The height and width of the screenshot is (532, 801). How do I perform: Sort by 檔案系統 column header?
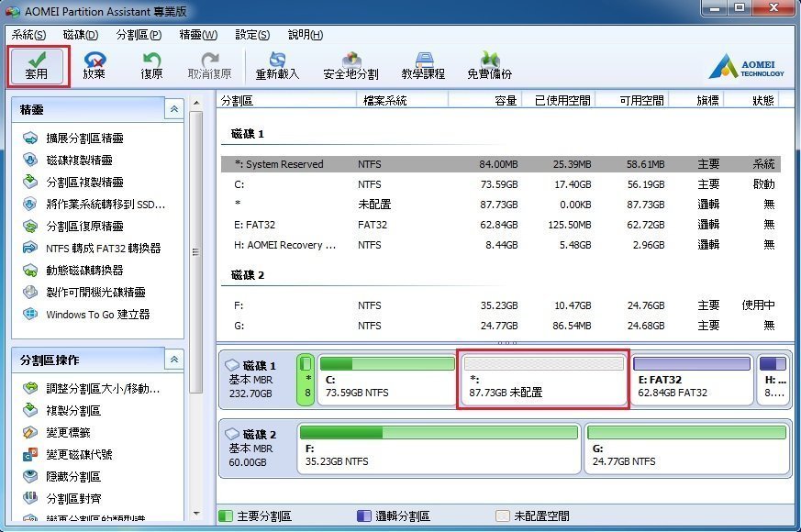[403, 100]
